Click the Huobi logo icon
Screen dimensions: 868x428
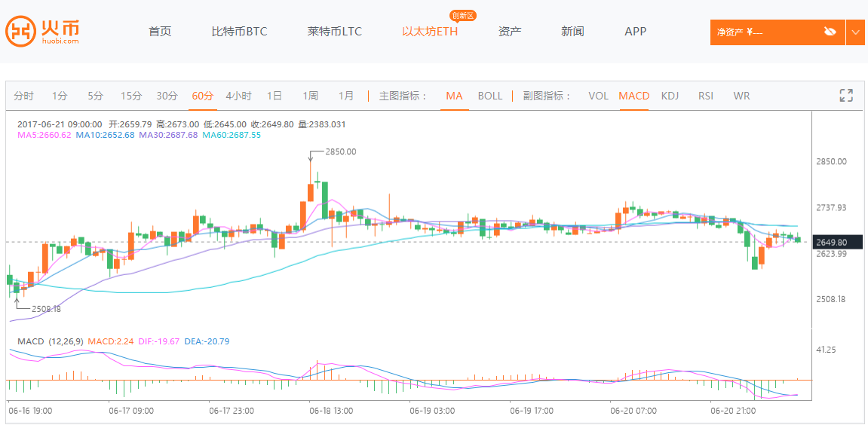(x=21, y=32)
